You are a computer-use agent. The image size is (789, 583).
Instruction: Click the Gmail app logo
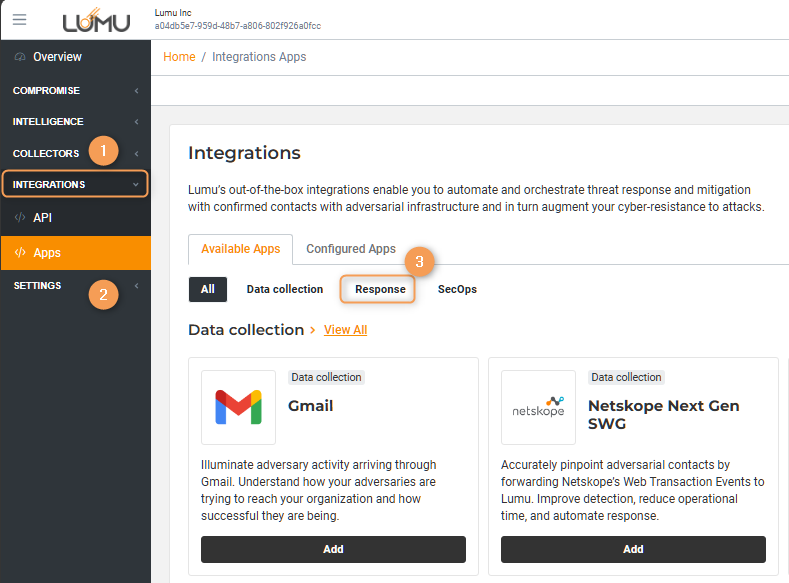238,407
